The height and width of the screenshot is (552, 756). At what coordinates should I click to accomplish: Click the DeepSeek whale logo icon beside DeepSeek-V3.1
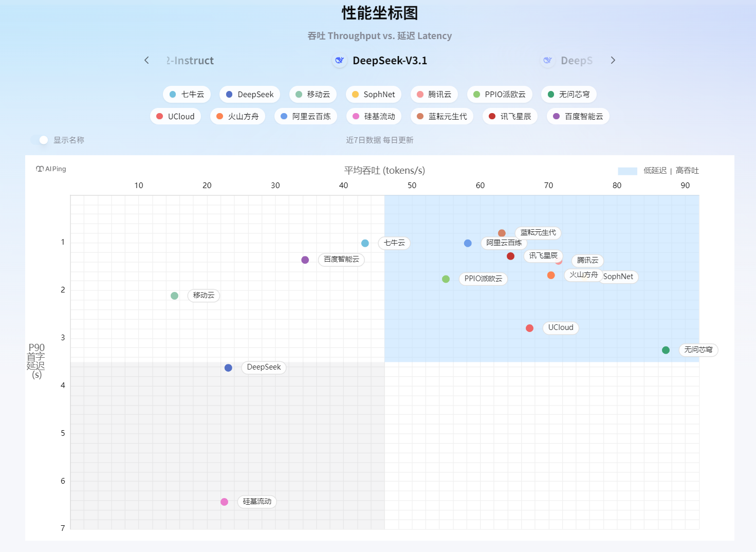[x=339, y=61]
